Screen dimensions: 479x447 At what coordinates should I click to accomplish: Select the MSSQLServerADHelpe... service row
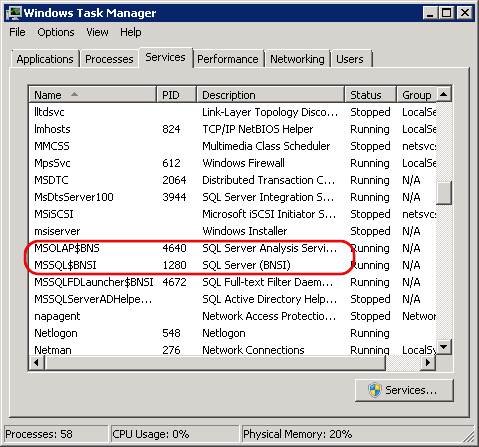pyautogui.click(x=233, y=299)
